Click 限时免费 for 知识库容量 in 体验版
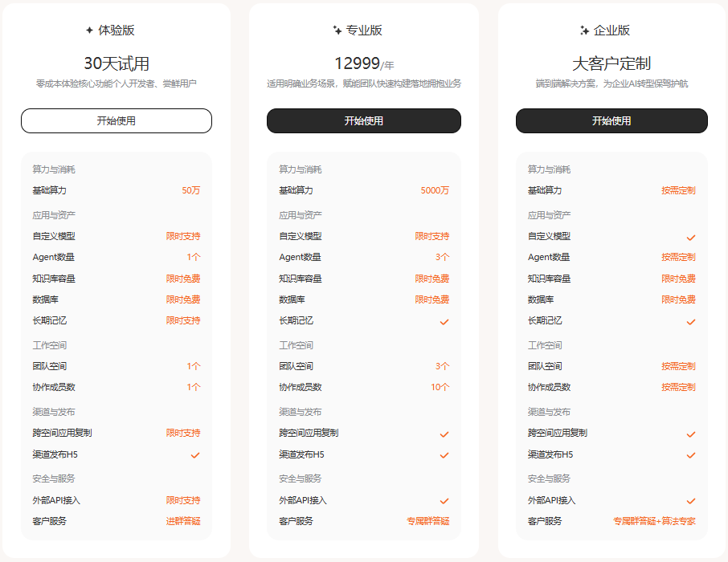 tap(183, 279)
